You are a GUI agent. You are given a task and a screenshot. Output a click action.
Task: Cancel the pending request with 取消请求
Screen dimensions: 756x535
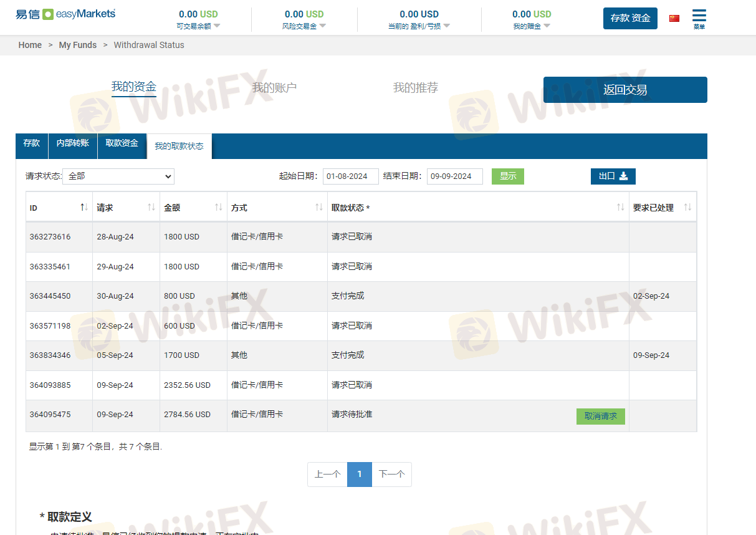(x=601, y=416)
